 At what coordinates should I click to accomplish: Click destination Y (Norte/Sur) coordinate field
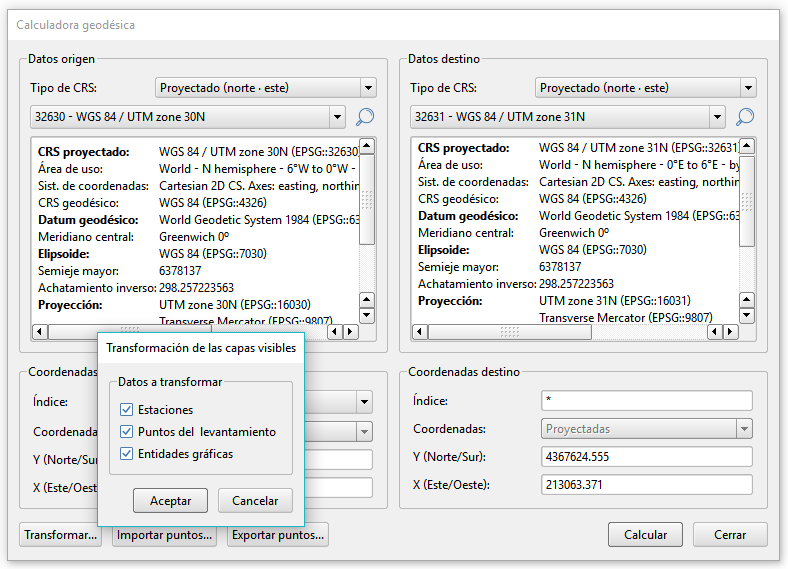click(646, 457)
